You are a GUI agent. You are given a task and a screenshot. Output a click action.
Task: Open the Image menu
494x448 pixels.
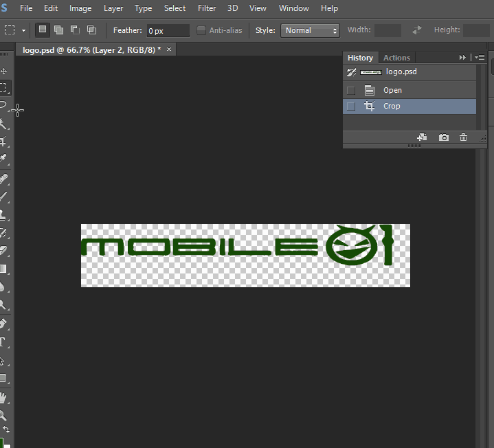pyautogui.click(x=80, y=8)
